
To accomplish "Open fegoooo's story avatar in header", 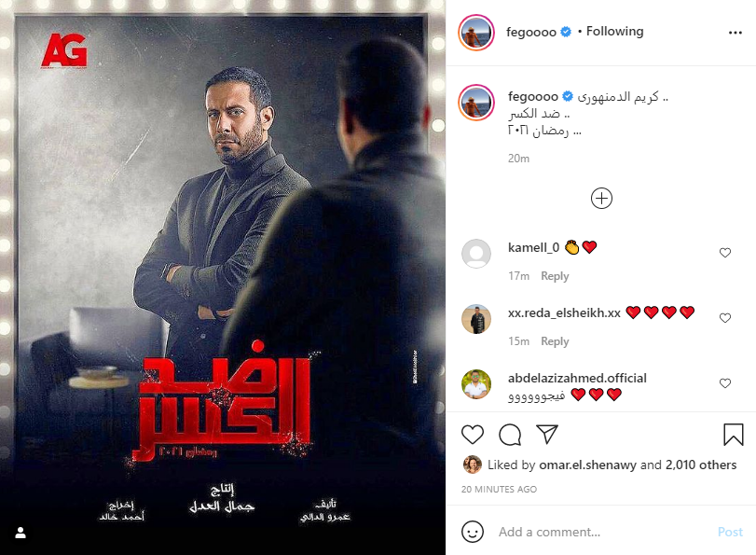I will tap(475, 33).
